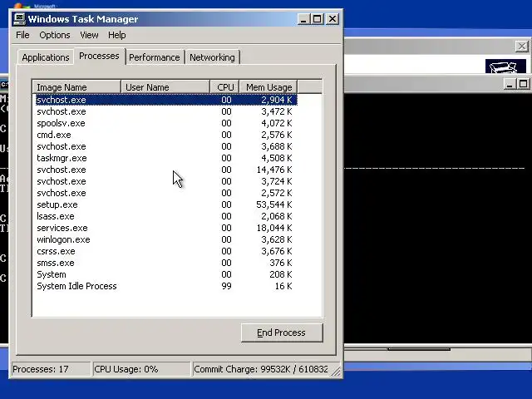This screenshot has width=532, height=399.
Task: Select the System process row
Action: pyautogui.click(x=166, y=274)
